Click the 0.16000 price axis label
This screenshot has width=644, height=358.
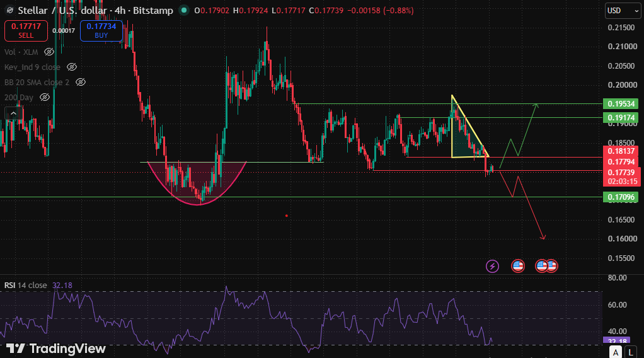tap(622, 239)
